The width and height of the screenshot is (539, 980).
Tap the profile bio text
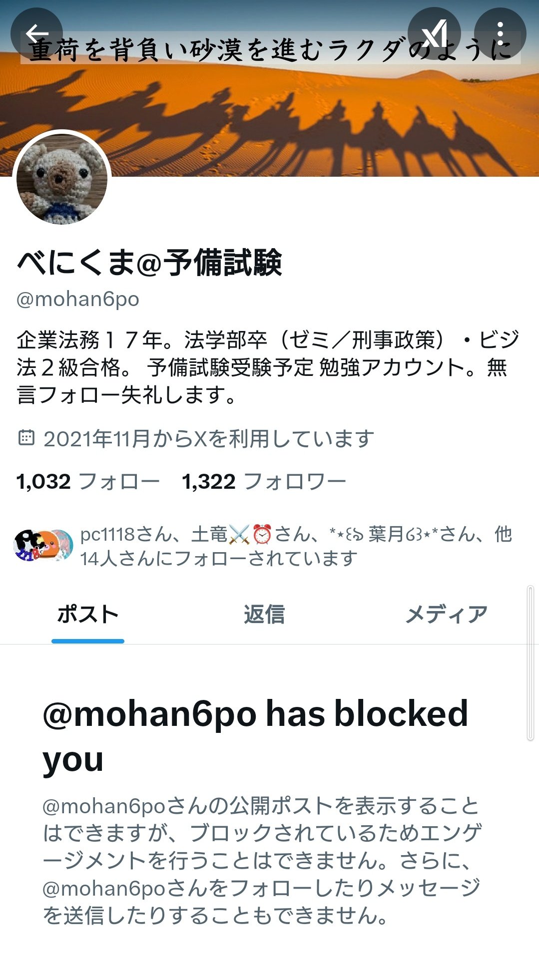click(x=268, y=367)
